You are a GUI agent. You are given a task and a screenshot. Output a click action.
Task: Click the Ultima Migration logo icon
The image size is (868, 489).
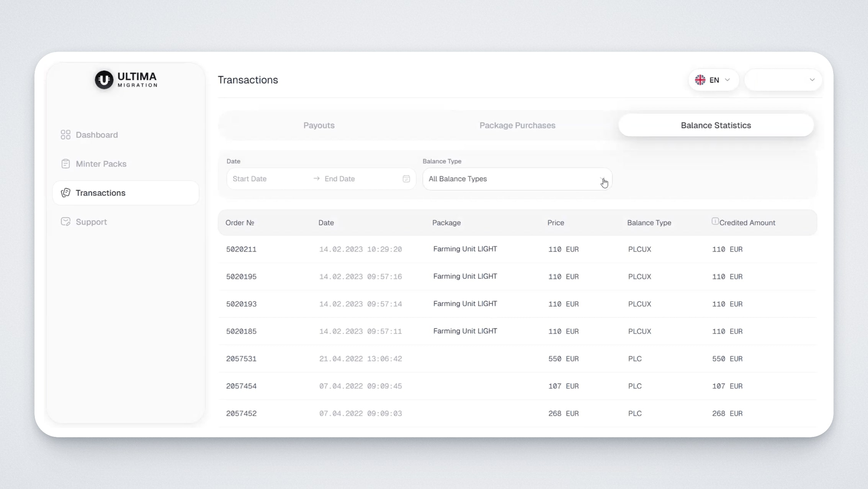point(104,80)
